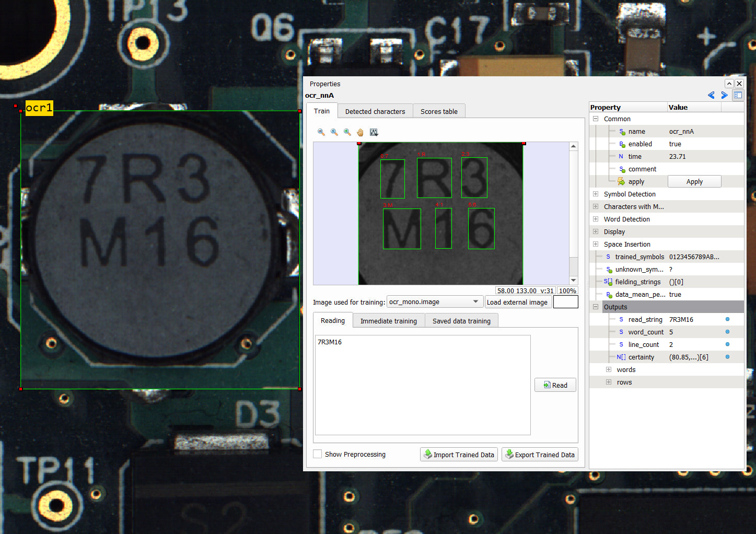Click the zoom in magnifier icon

pyautogui.click(x=347, y=132)
